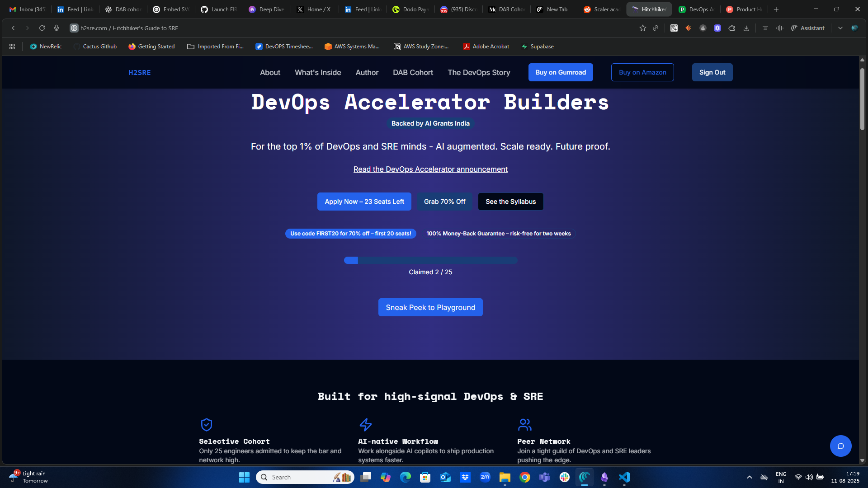Create a QR code for the page
The image size is (868, 488).
tap(674, 28)
